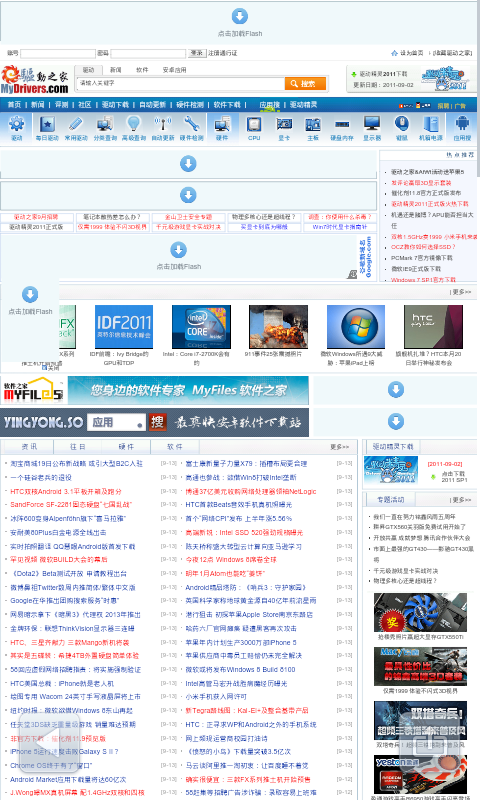
Task: Open 驱动下载 in the nav bar
Action: 115,105
